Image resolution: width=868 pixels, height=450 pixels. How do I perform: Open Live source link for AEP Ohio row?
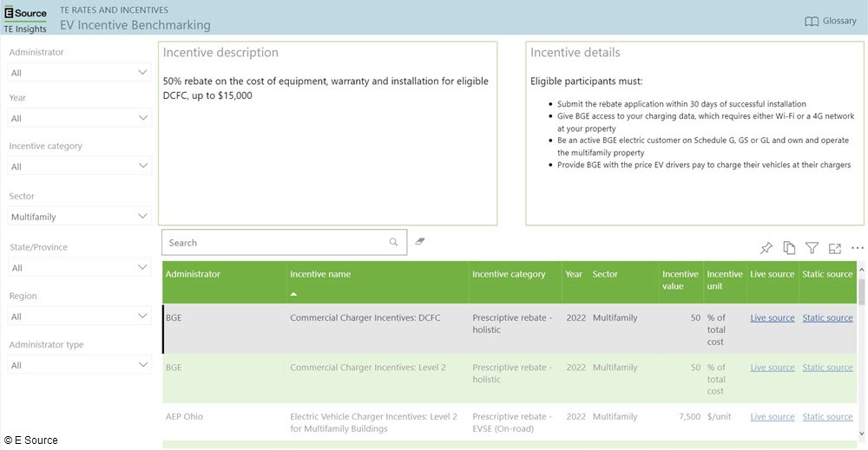(773, 417)
